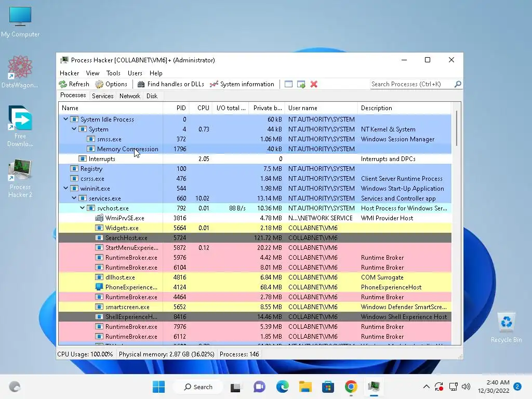Image resolution: width=532 pixels, height=399 pixels.
Task: Click the find window and thread icon
Action: [301, 84]
